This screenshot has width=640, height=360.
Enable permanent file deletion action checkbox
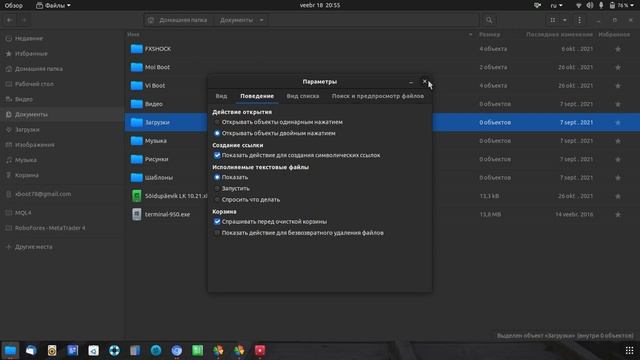coord(217,233)
